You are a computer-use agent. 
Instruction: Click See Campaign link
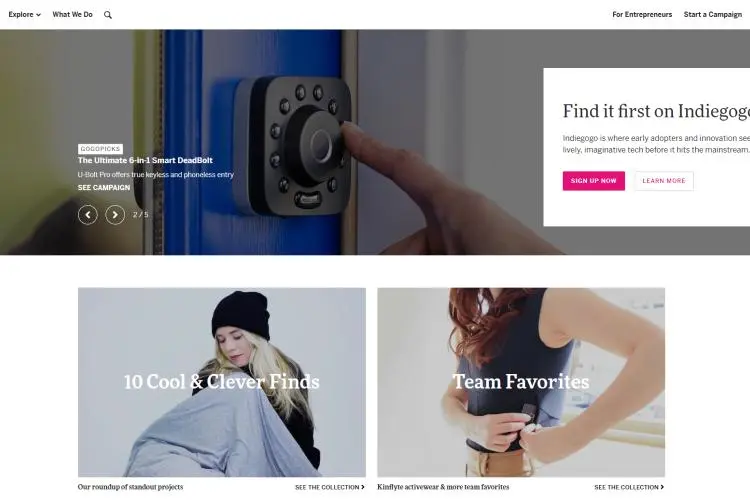coord(104,188)
